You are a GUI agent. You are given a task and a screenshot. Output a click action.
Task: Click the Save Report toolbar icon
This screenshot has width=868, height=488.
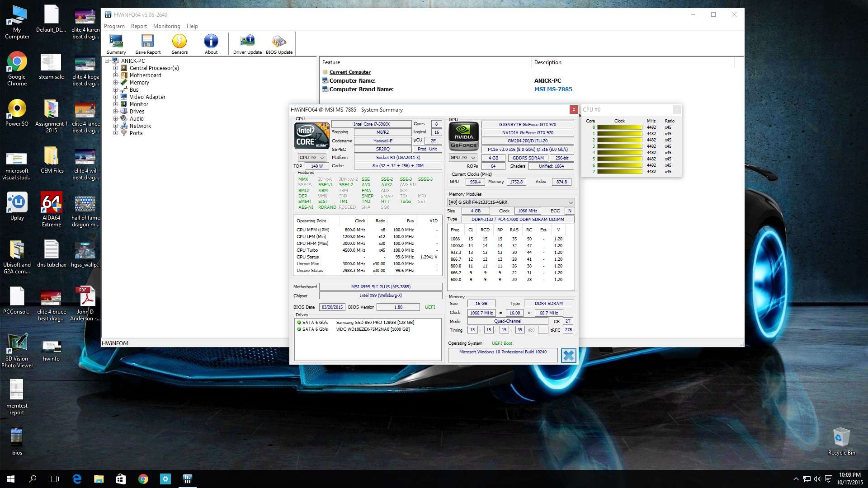148,44
